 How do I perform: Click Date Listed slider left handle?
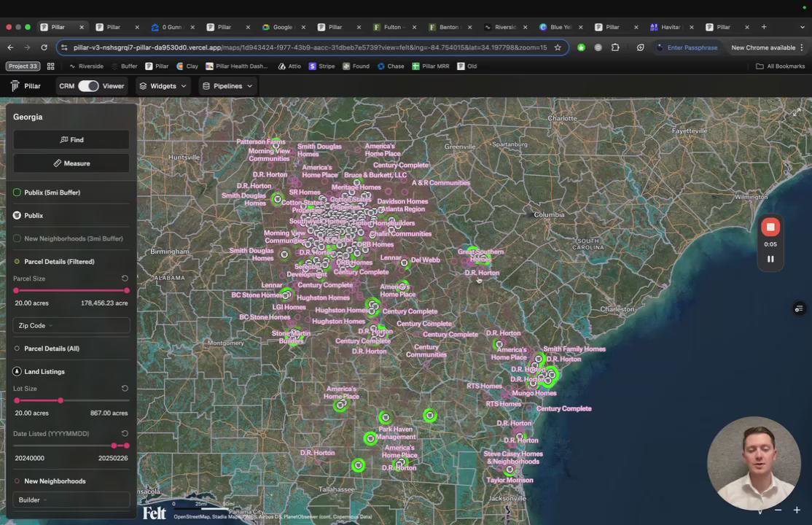(x=114, y=446)
